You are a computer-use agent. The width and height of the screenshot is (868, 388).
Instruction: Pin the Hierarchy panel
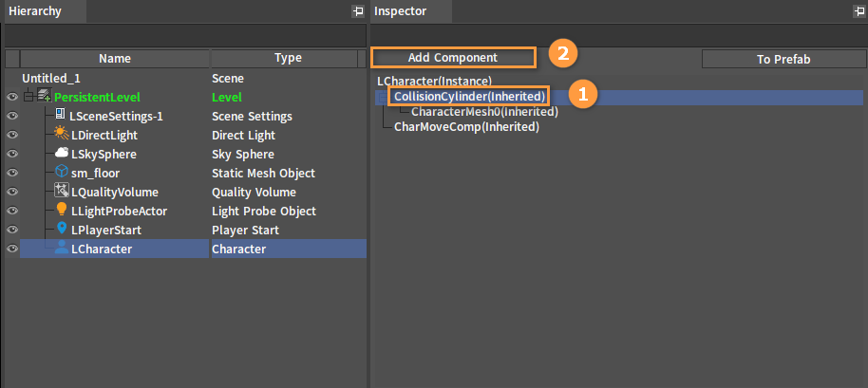357,11
